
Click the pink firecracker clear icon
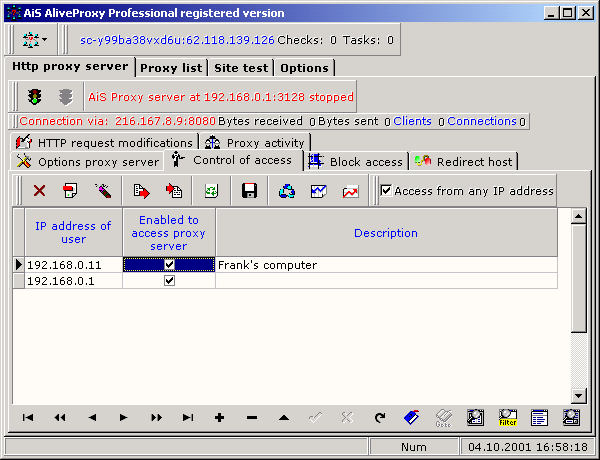(x=103, y=191)
